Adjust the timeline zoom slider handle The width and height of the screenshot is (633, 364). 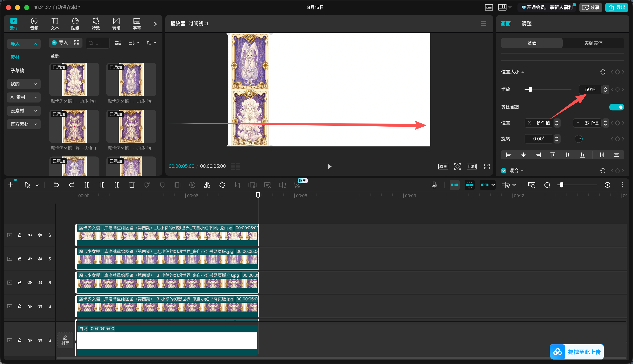562,185
